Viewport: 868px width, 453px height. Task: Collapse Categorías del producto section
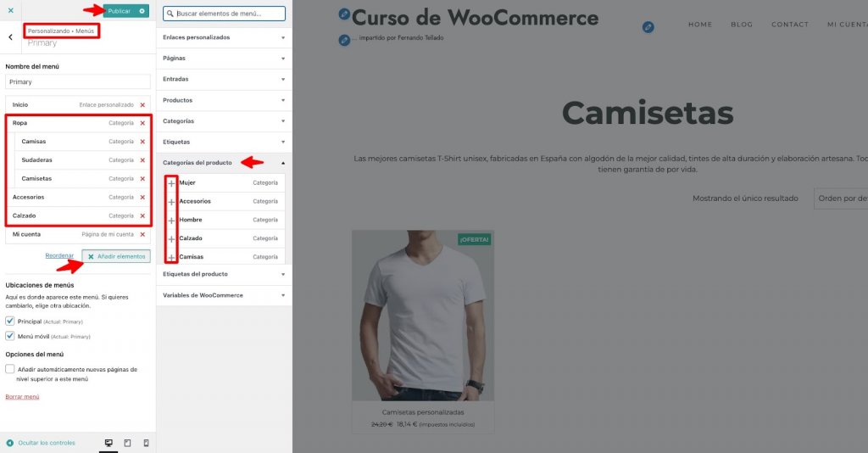coord(224,163)
